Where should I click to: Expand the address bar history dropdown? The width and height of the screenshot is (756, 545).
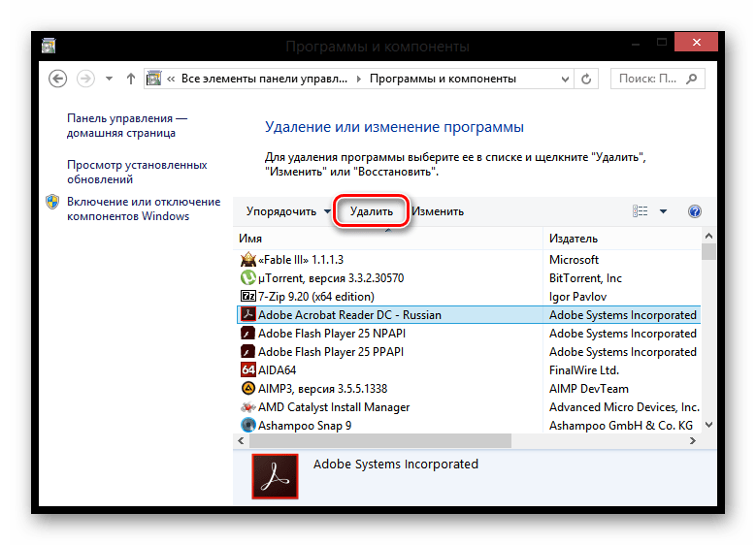point(565,79)
